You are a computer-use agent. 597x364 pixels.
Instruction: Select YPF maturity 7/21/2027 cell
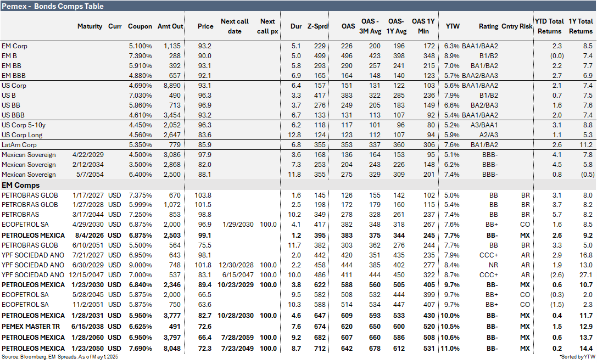[x=88, y=255]
